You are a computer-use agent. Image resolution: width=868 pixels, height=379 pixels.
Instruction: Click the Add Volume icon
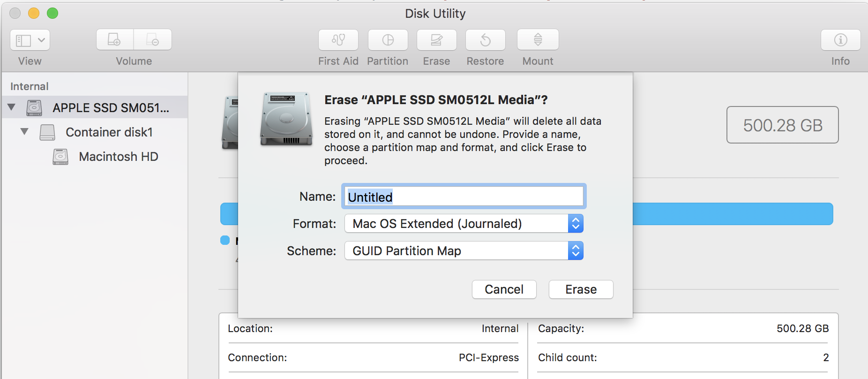115,40
